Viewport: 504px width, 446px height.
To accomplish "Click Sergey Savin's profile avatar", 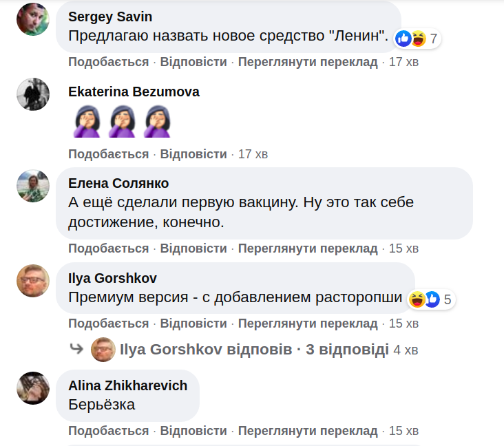I will point(33,19).
